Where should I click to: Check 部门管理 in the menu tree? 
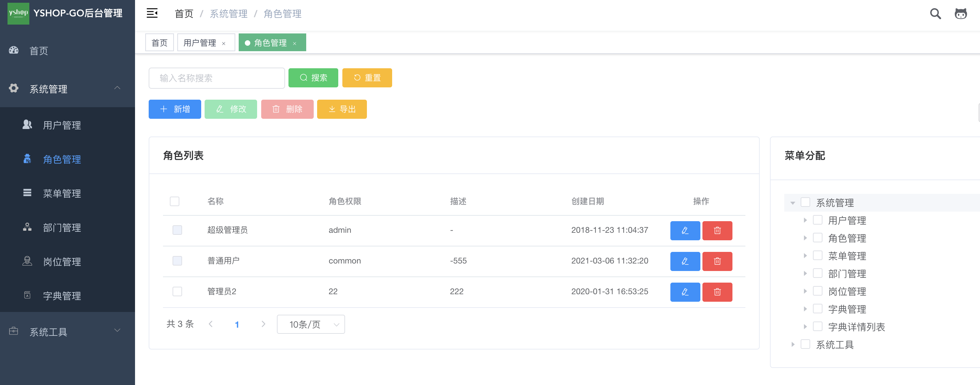click(817, 273)
